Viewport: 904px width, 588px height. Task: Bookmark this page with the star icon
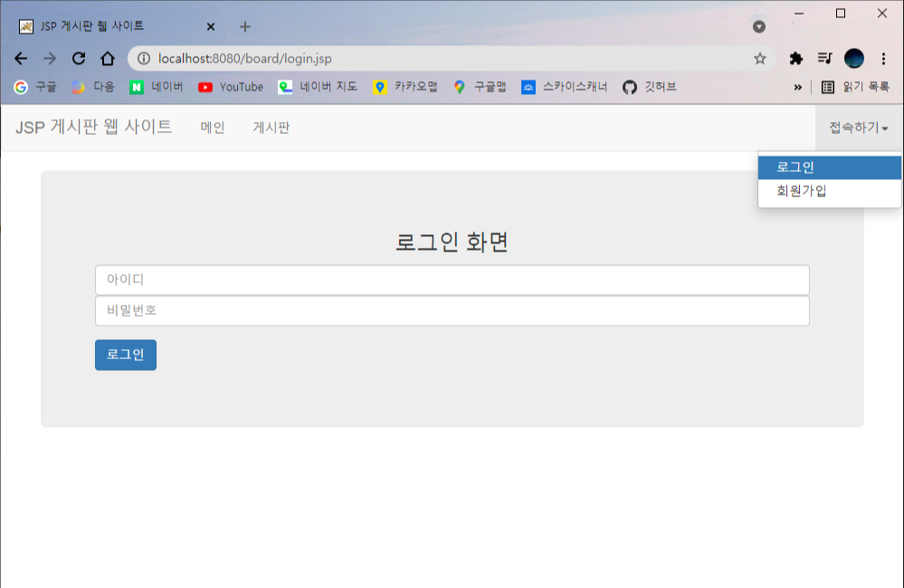pyautogui.click(x=760, y=58)
